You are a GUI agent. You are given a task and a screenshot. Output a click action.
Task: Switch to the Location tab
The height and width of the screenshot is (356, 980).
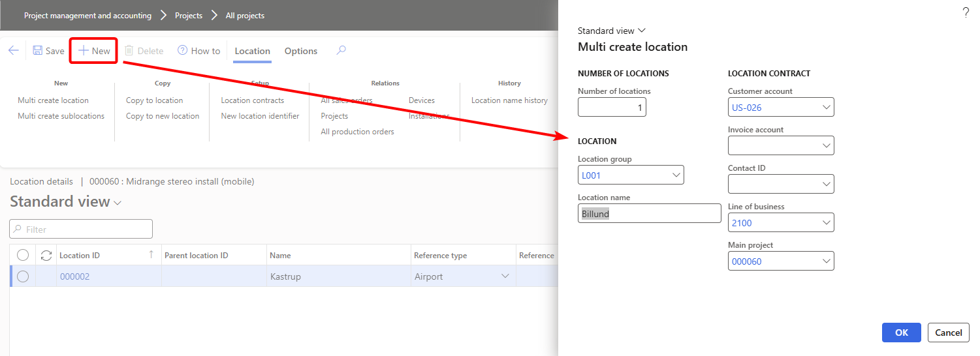pos(253,51)
